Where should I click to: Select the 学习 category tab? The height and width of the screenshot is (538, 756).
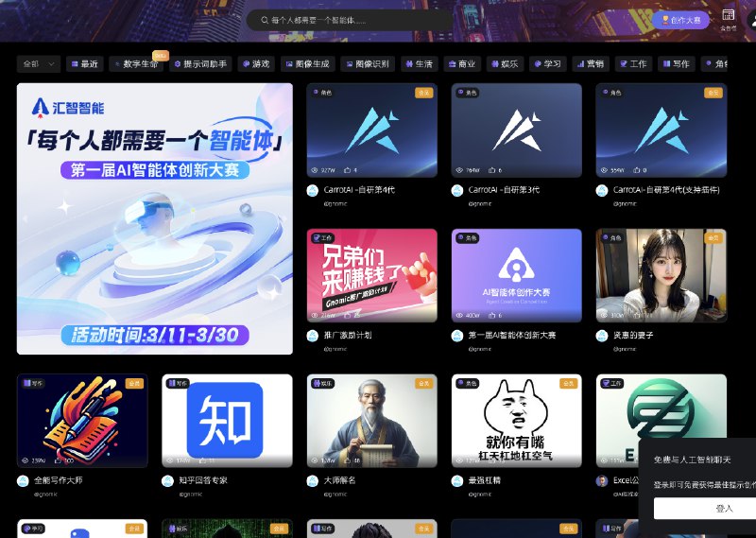pos(548,63)
